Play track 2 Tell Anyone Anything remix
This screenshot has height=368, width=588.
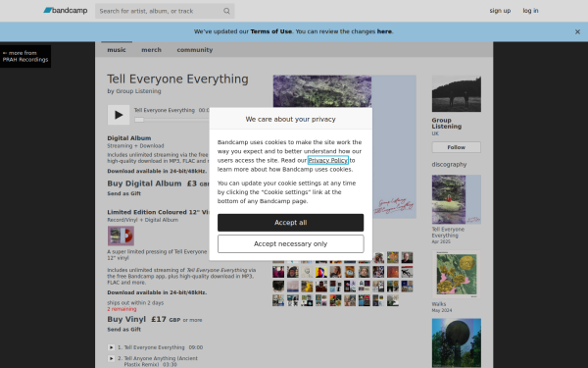point(111,358)
